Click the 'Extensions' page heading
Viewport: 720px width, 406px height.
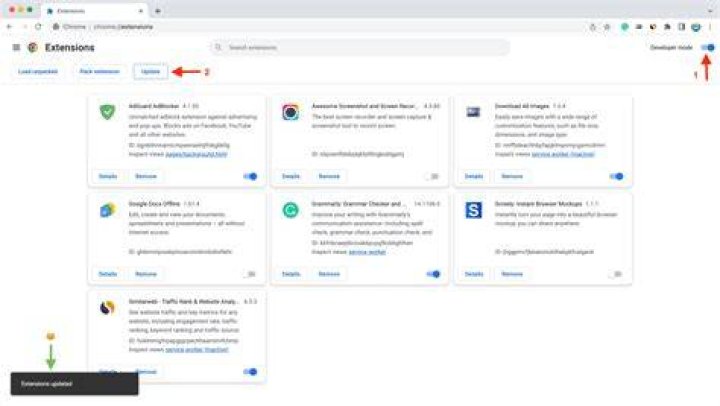[70, 47]
